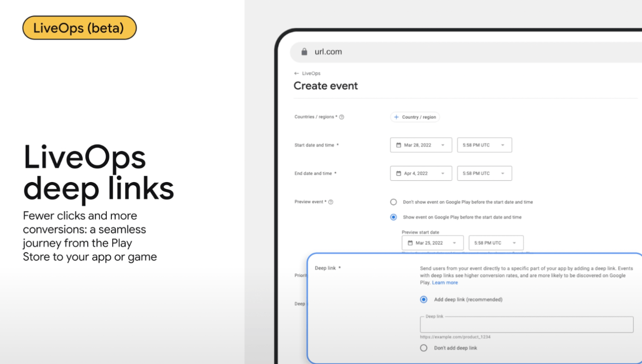Open the start time 5:58 PM UTC dropdown
This screenshot has height=364, width=642.
point(485,145)
